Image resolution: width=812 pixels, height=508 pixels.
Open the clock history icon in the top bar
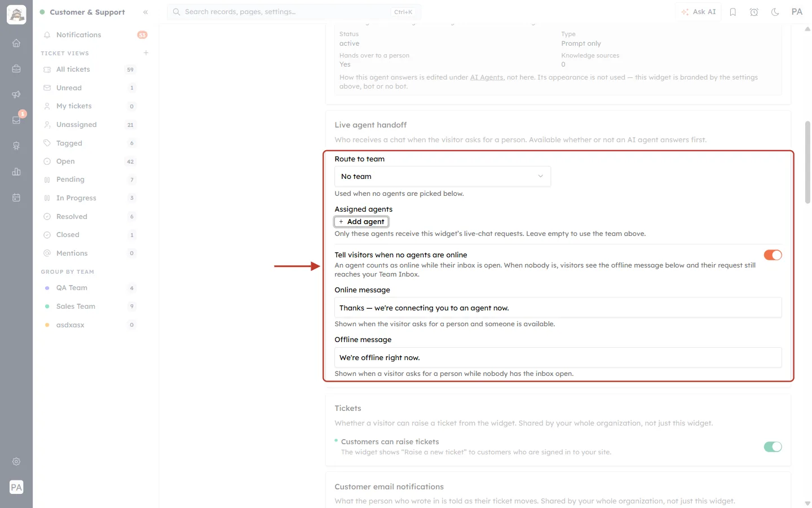[x=754, y=12]
